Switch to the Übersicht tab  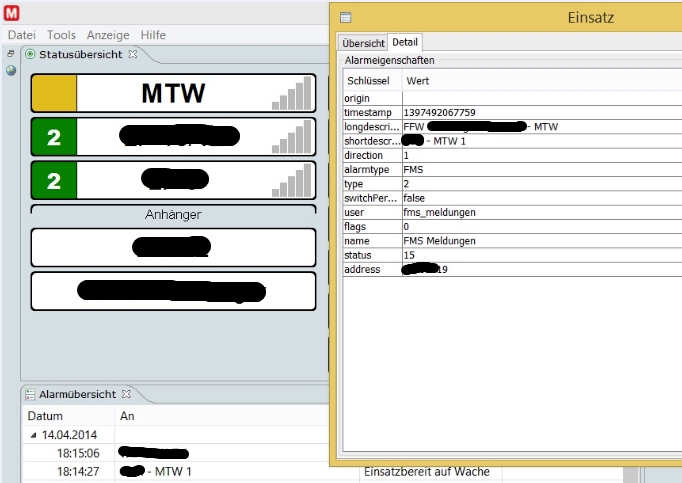(363, 43)
